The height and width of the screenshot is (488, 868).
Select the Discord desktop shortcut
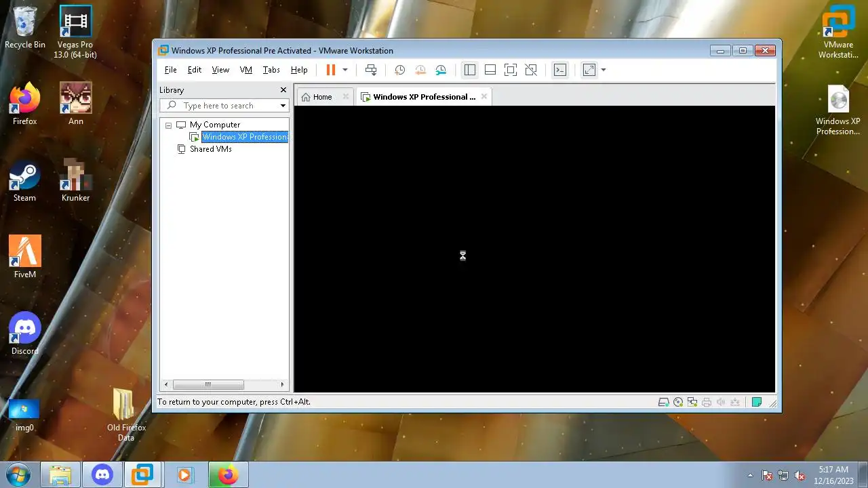25,334
